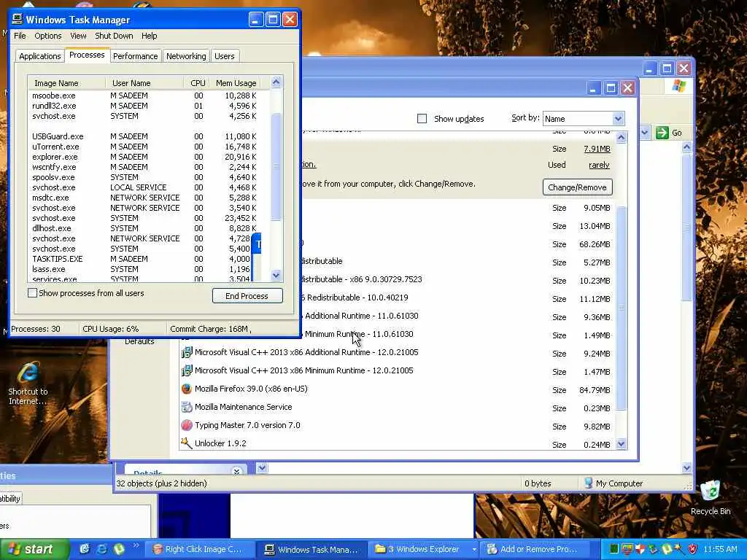Switch to the Networking tab
The image size is (747, 560).
point(186,56)
